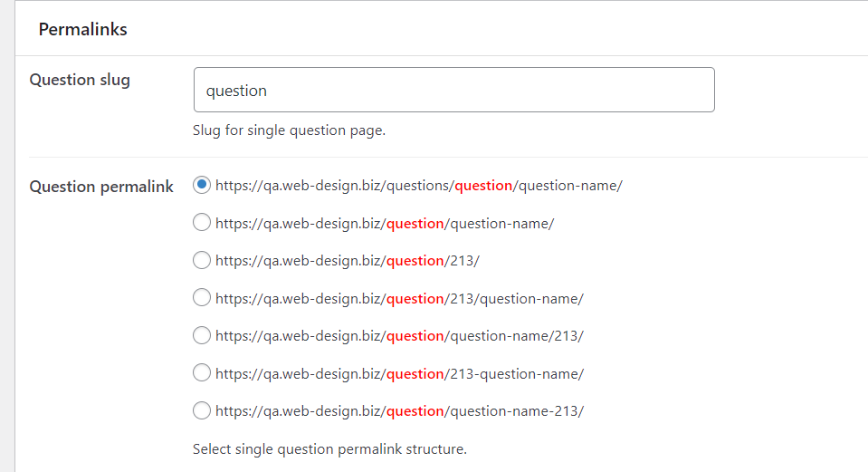The image size is (868, 472).
Task: Click the URL label text question/213/question-name/
Action: (399, 299)
